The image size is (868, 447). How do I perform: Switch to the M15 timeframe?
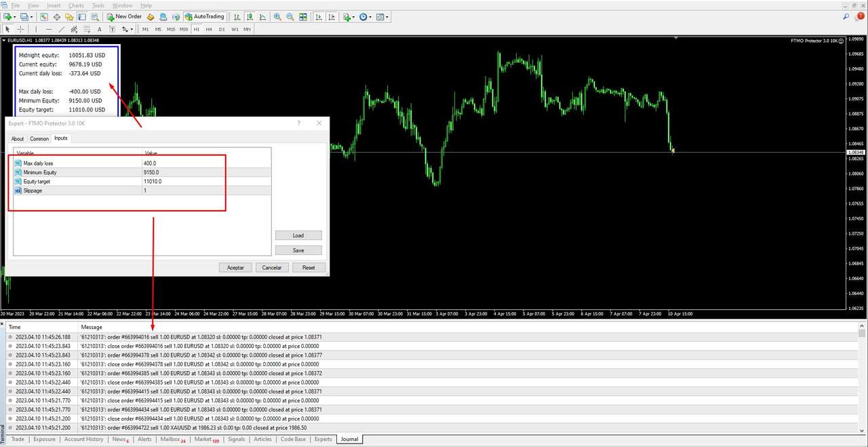click(171, 29)
